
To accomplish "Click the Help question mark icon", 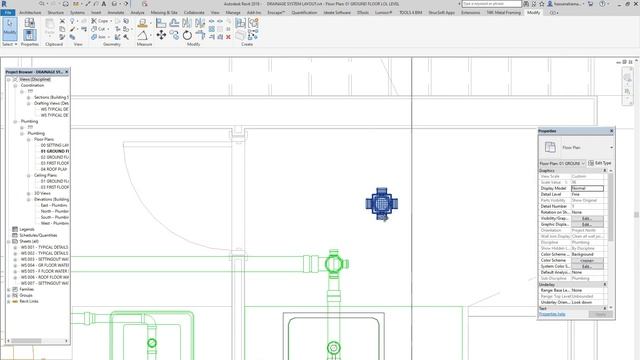I will pyautogui.click(x=602, y=4).
